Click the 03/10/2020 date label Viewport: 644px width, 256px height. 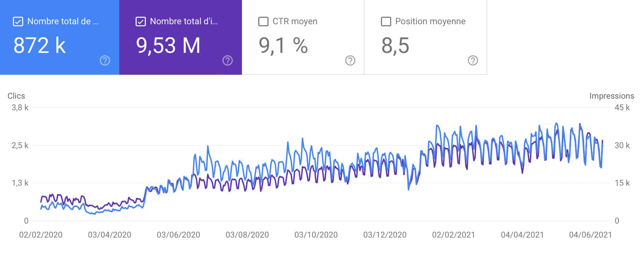(316, 235)
